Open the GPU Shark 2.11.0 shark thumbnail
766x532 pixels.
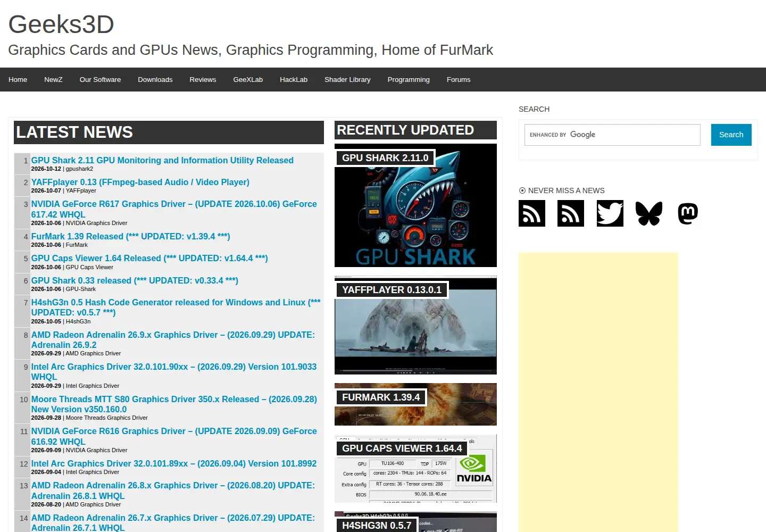click(x=415, y=205)
